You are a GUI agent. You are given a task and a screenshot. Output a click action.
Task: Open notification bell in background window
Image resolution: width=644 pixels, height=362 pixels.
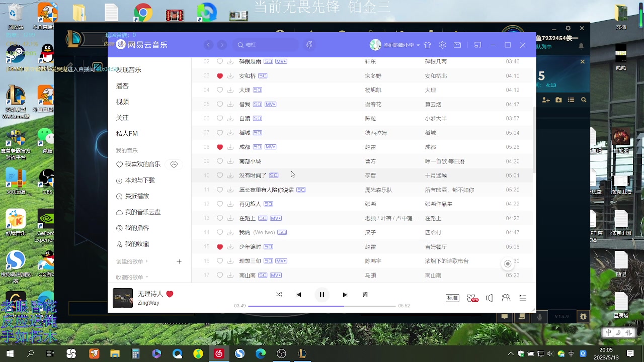581,46
